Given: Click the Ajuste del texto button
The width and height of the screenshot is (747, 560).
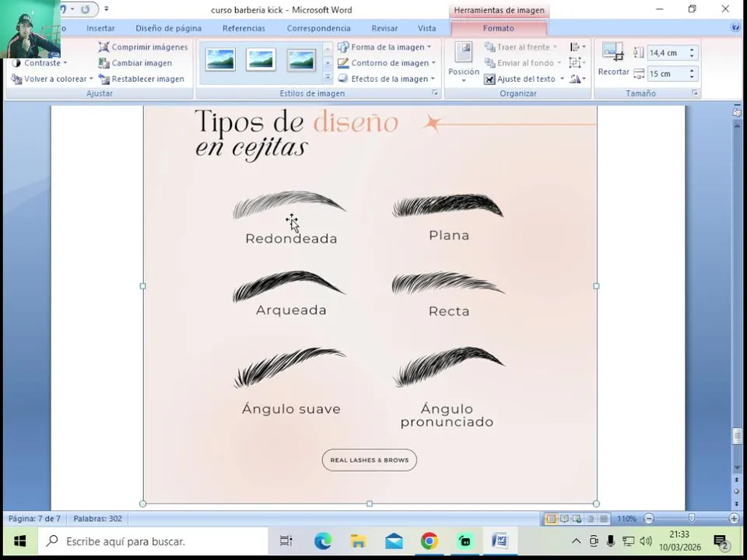Looking at the screenshot, I should (524, 79).
